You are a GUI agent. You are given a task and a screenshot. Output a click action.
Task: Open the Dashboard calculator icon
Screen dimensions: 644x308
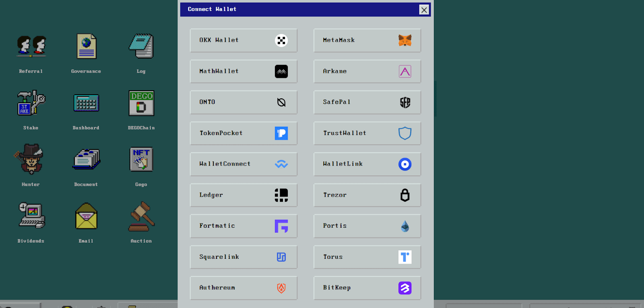tap(86, 103)
